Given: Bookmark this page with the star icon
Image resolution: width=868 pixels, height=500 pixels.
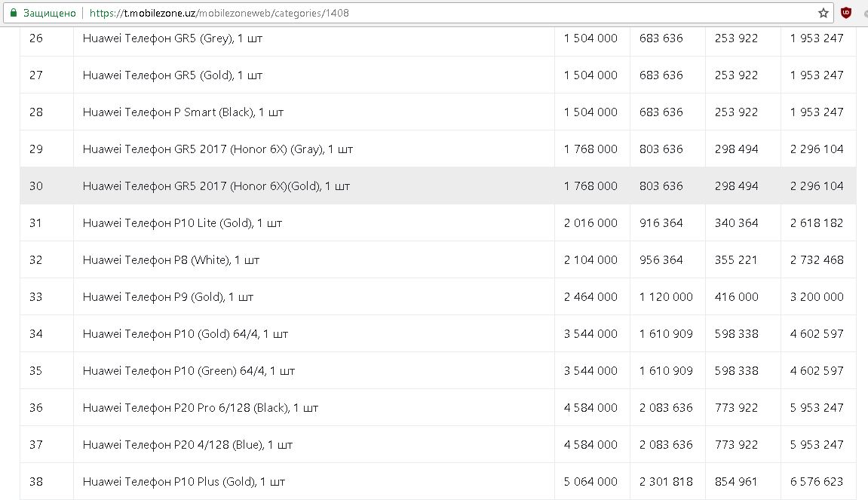Looking at the screenshot, I should tap(824, 13).
